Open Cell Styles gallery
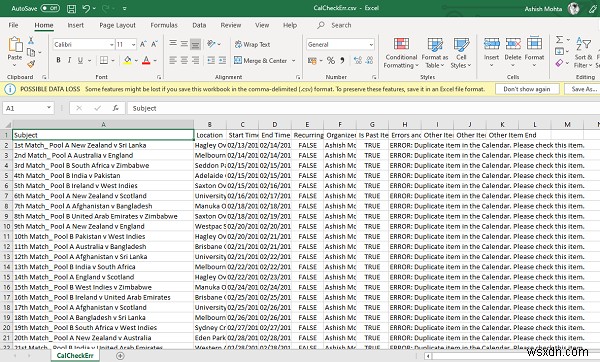The width and height of the screenshot is (600, 362). 461,53
